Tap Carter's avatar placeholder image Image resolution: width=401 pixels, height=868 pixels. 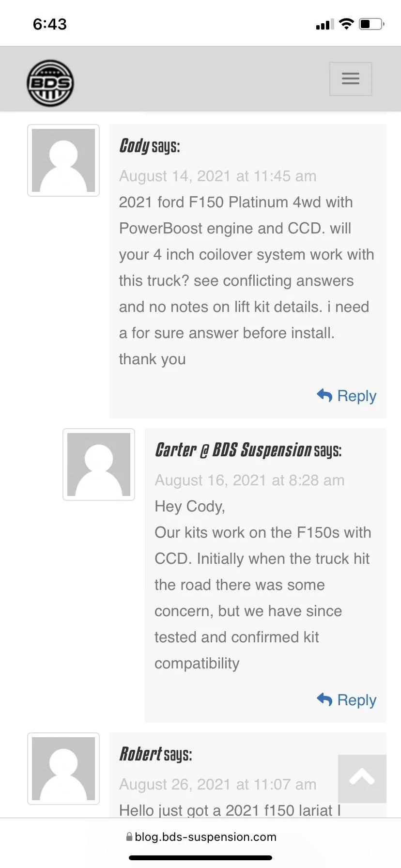pos(99,464)
